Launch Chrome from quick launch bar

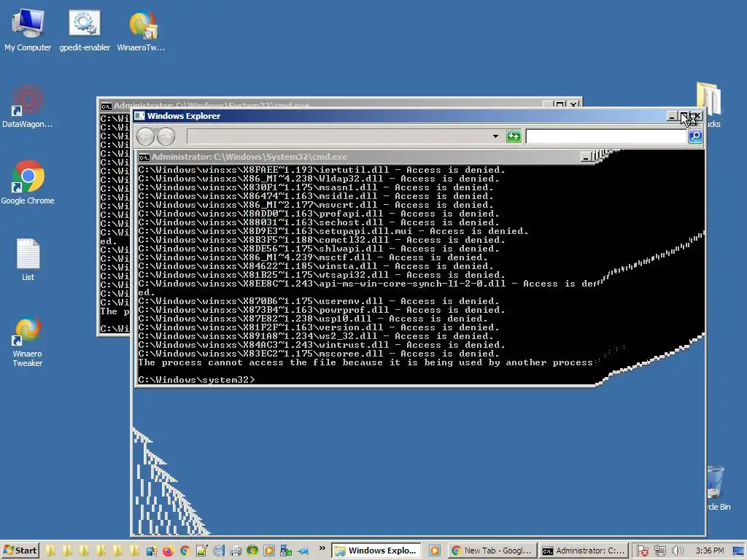(x=185, y=551)
